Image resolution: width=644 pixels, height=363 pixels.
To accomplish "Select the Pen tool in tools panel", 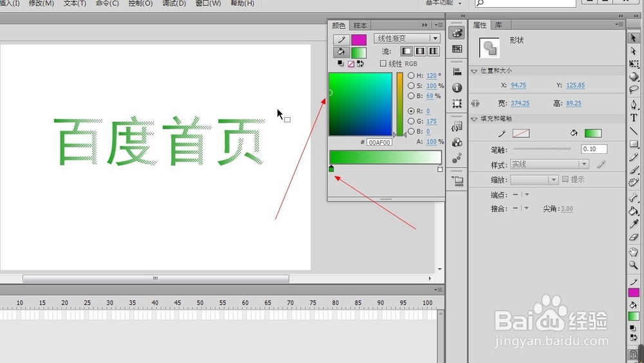I will tap(633, 104).
